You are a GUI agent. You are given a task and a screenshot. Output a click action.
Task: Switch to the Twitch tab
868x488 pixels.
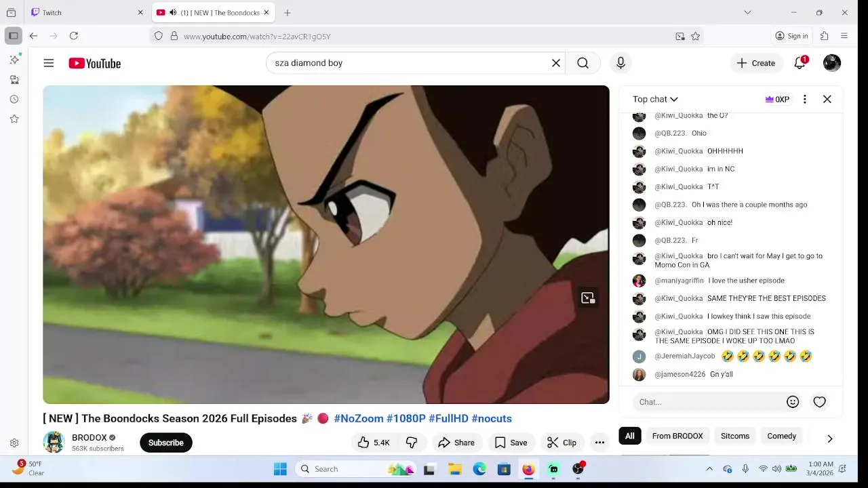click(x=87, y=12)
